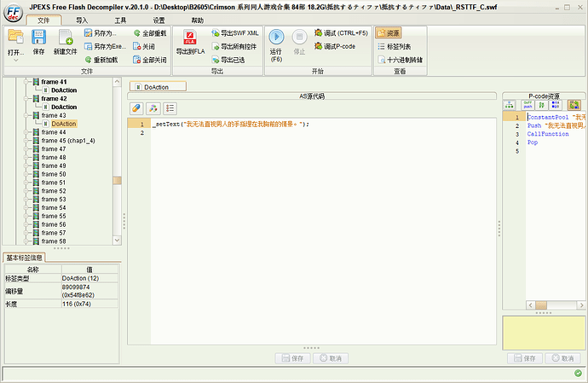
Task: Click 保存 button below P-code panel
Action: click(x=525, y=358)
